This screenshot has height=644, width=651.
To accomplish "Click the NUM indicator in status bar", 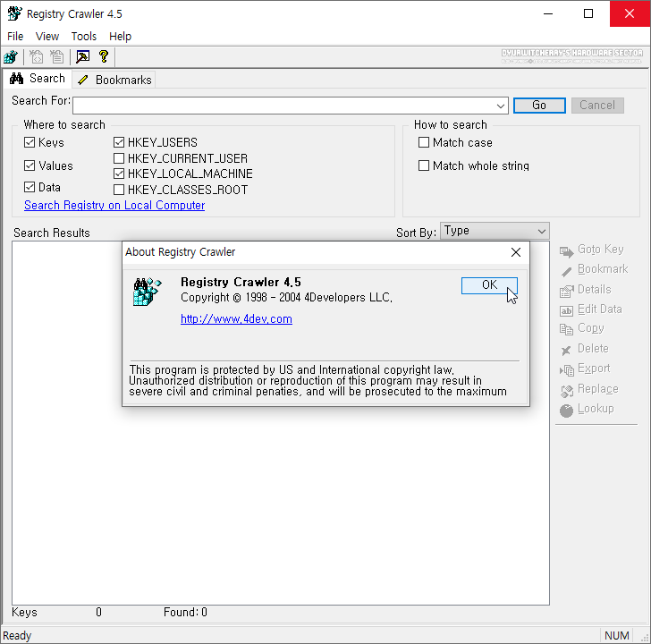I will (x=616, y=636).
